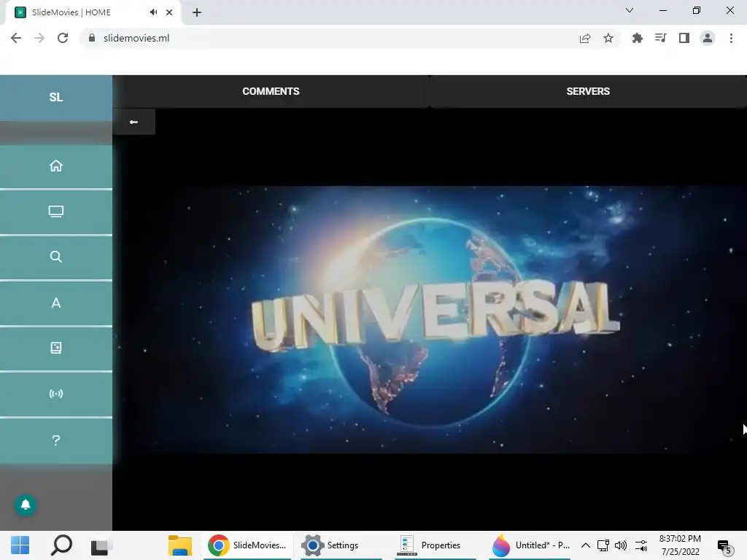Share this page icon

[585, 38]
